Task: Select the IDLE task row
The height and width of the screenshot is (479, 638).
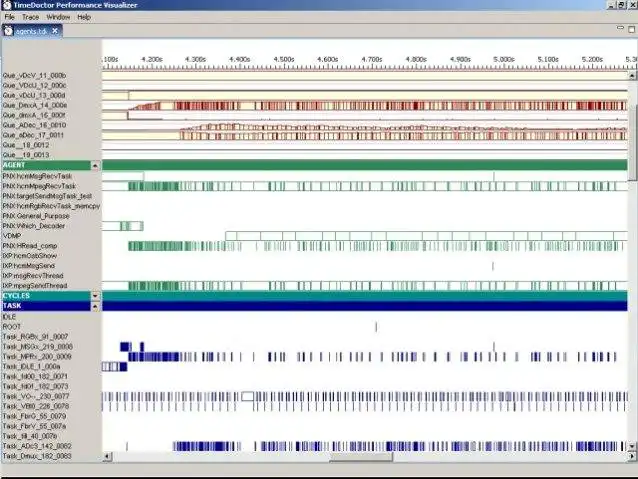Action: tap(9, 317)
